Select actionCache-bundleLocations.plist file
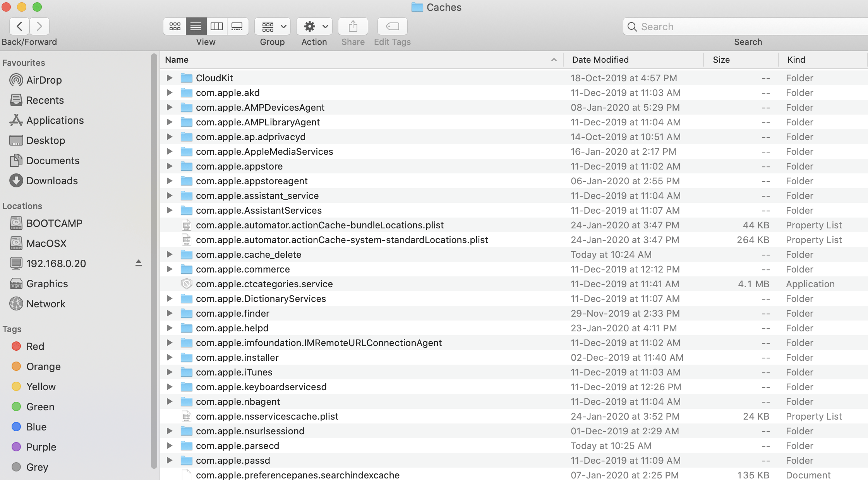This screenshot has width=868, height=480. click(x=514, y=225)
